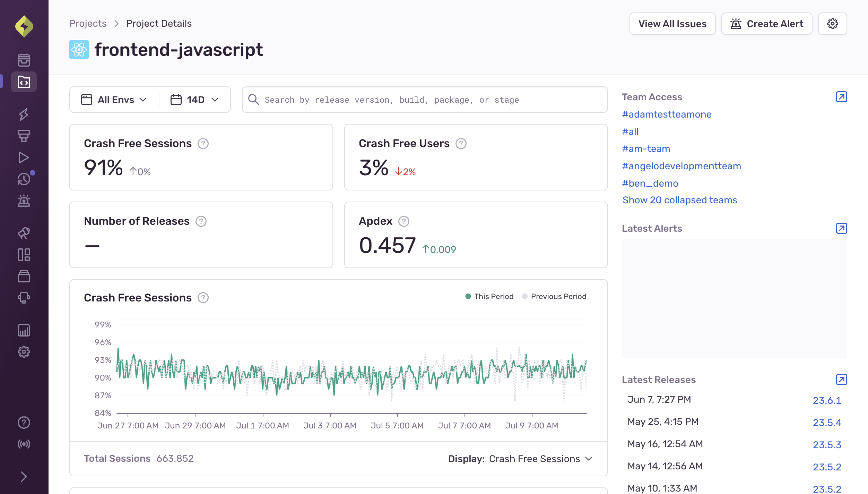Go to Projects breadcrumb

click(x=88, y=23)
